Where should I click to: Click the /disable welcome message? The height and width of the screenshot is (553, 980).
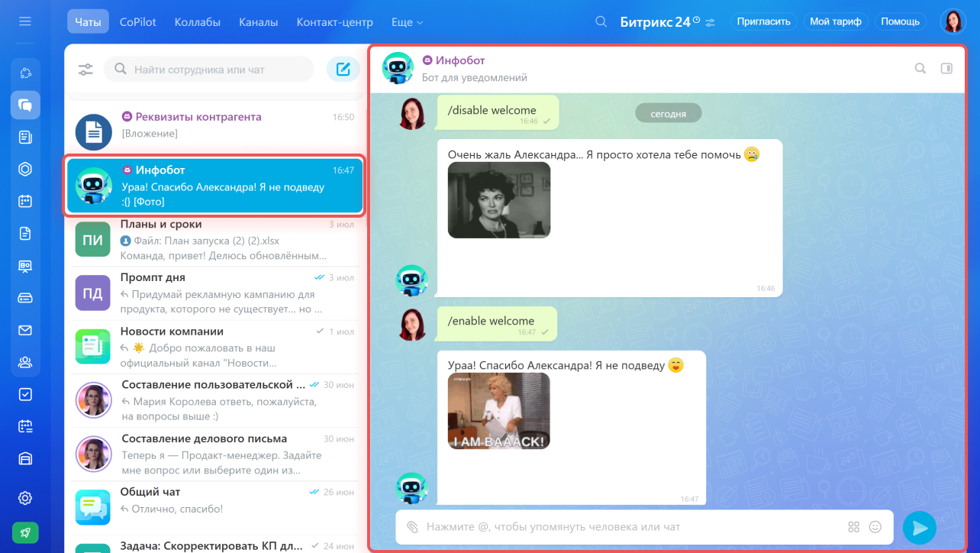pyautogui.click(x=498, y=112)
